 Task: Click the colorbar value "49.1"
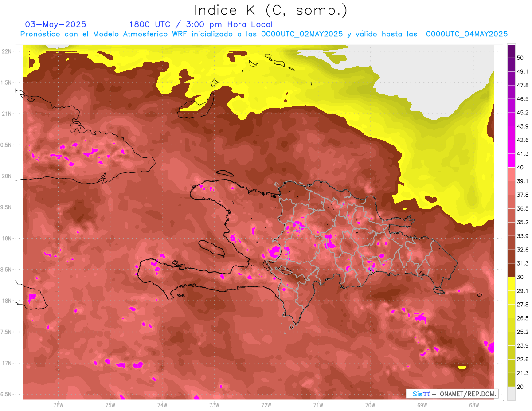pyautogui.click(x=522, y=71)
